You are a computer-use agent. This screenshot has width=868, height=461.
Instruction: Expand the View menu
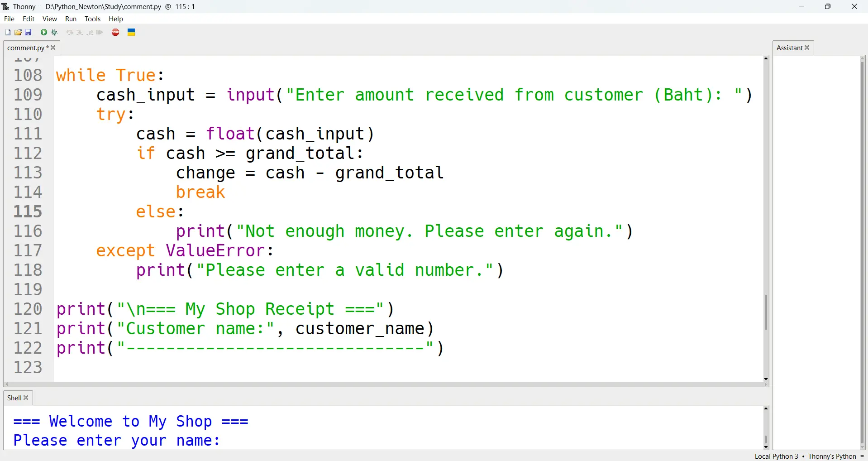(x=49, y=19)
